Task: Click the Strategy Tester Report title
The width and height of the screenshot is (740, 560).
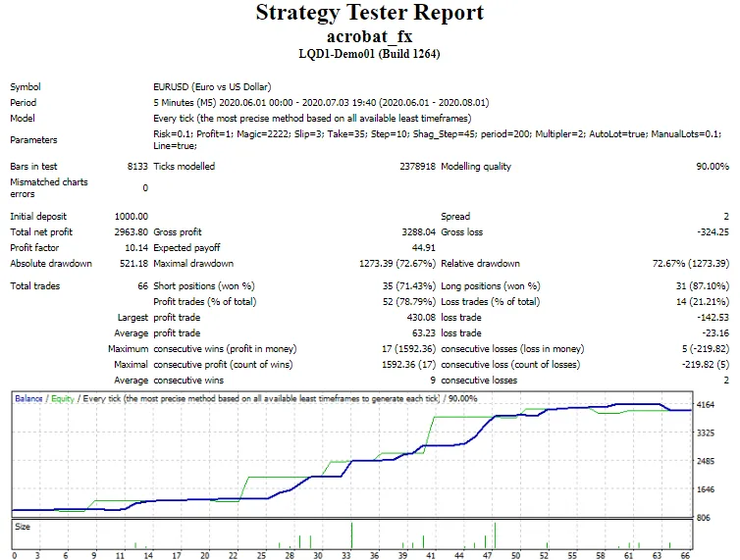Action: 369,13
